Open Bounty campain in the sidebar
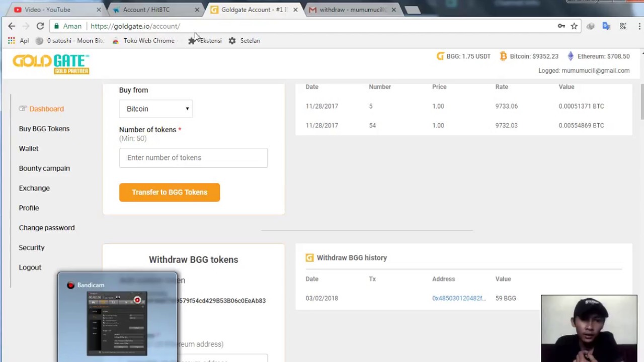This screenshot has width=644, height=362. coord(44,168)
